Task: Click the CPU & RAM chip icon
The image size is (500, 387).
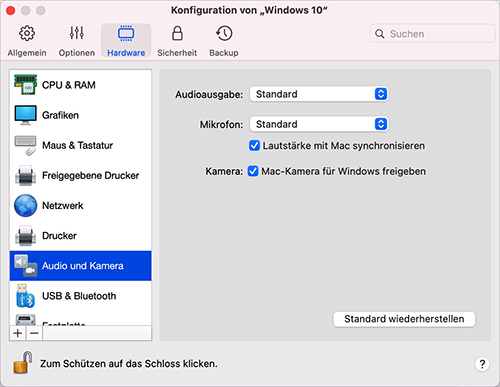Action: 25,85
